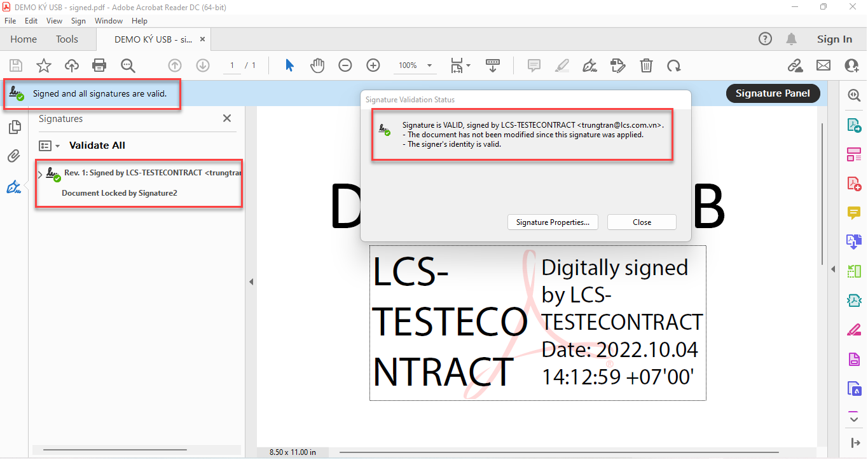Bookmark document with the star icon
This screenshot has width=868, height=460.
click(44, 65)
